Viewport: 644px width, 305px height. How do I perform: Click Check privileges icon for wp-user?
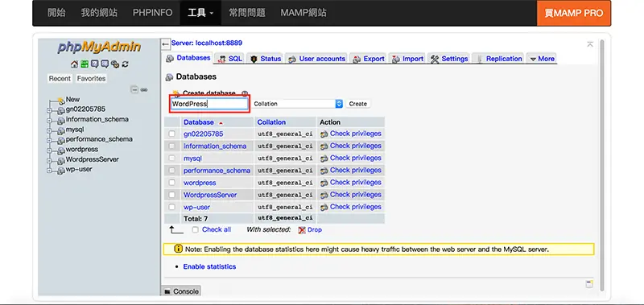pos(324,207)
